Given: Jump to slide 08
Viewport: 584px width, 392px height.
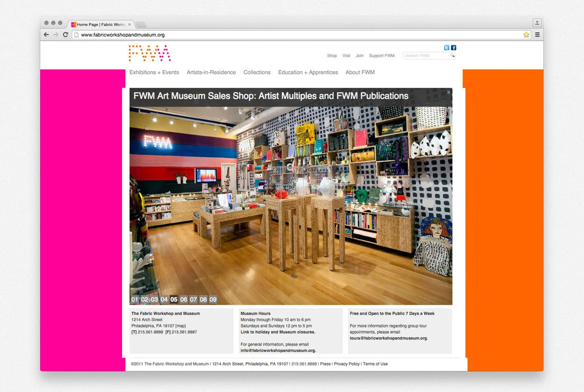Looking at the screenshot, I should (203, 300).
